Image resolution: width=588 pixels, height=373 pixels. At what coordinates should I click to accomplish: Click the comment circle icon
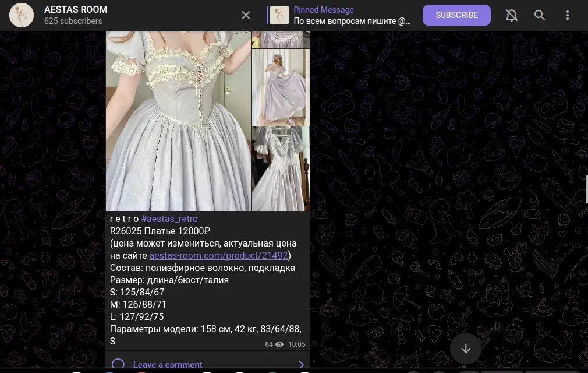(x=118, y=364)
